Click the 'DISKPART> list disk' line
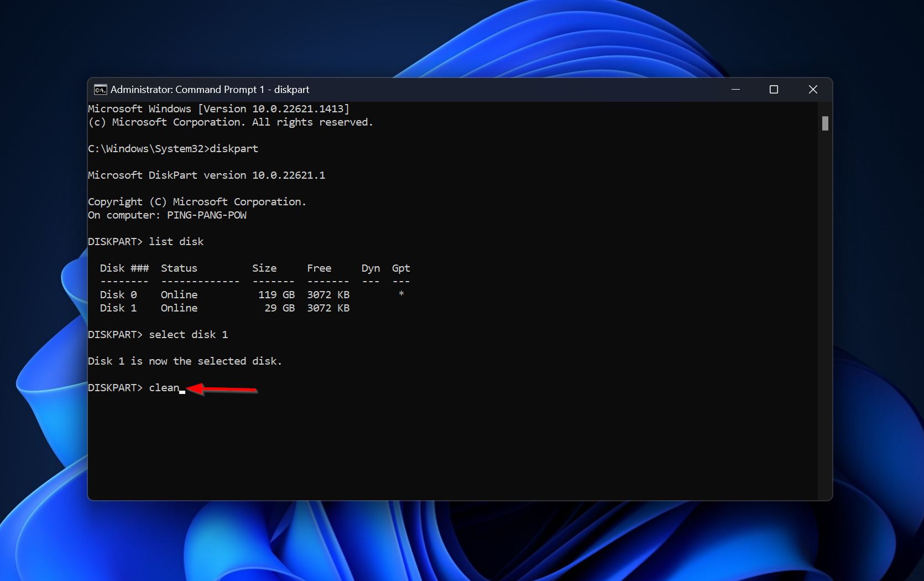The width and height of the screenshot is (924, 581). tap(145, 242)
